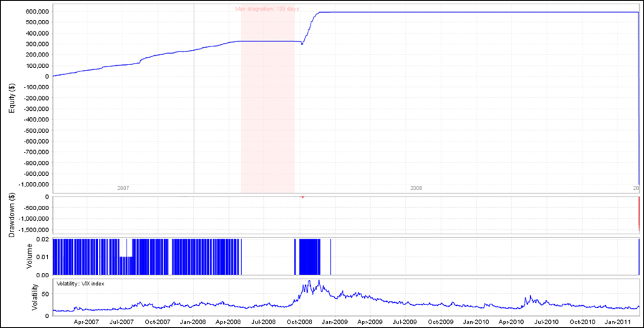Click the 'Max stagnation: 130 days' label
Screen dimensions: 644x328
pos(268,9)
